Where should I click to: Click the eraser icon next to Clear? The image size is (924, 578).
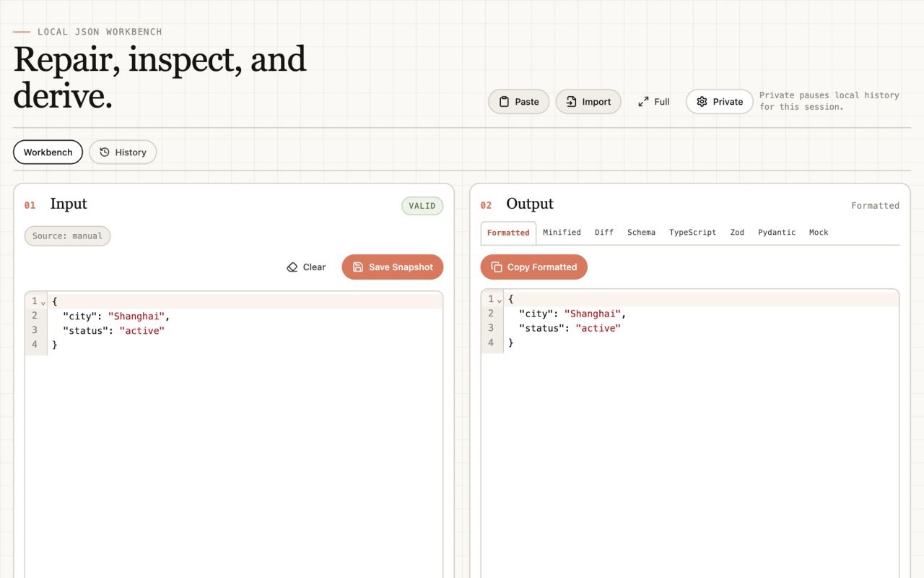pyautogui.click(x=292, y=267)
